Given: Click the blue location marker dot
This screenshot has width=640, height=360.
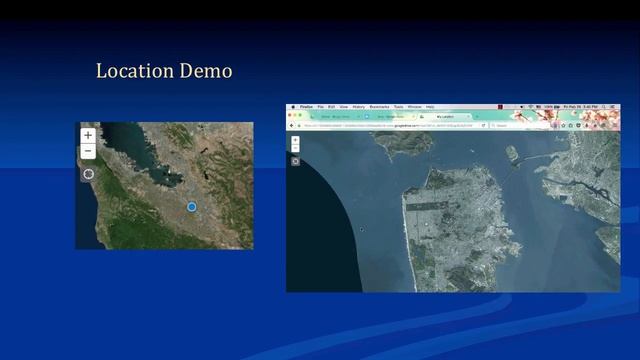Looking at the screenshot, I should click(191, 207).
